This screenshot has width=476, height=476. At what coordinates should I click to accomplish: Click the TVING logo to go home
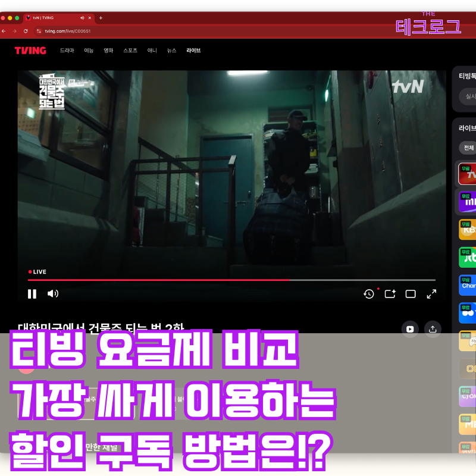coord(30,51)
